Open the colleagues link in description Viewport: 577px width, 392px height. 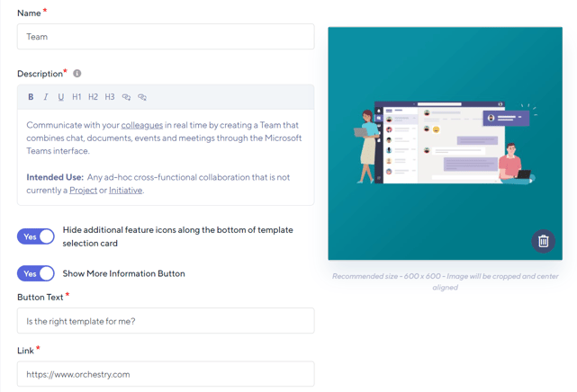(x=141, y=125)
